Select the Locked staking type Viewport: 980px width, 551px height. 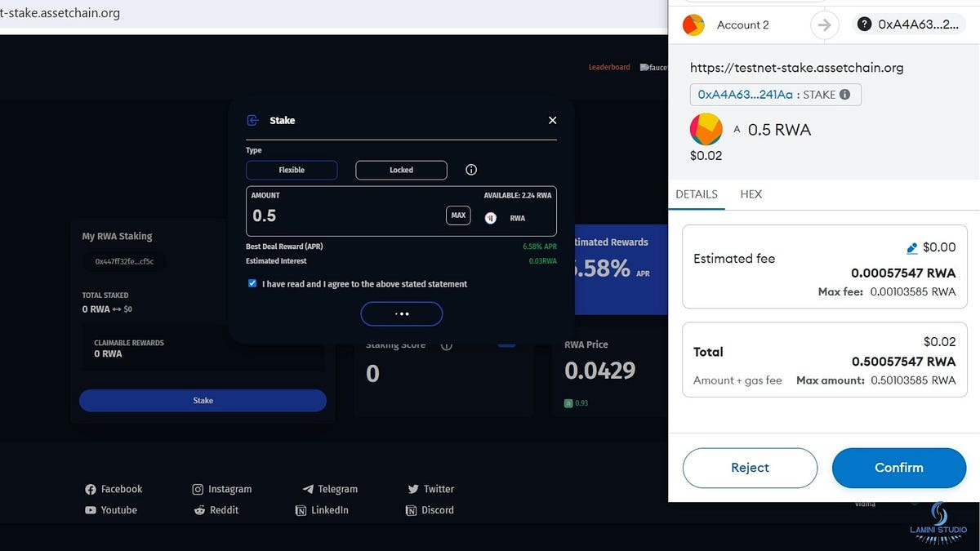coord(401,170)
